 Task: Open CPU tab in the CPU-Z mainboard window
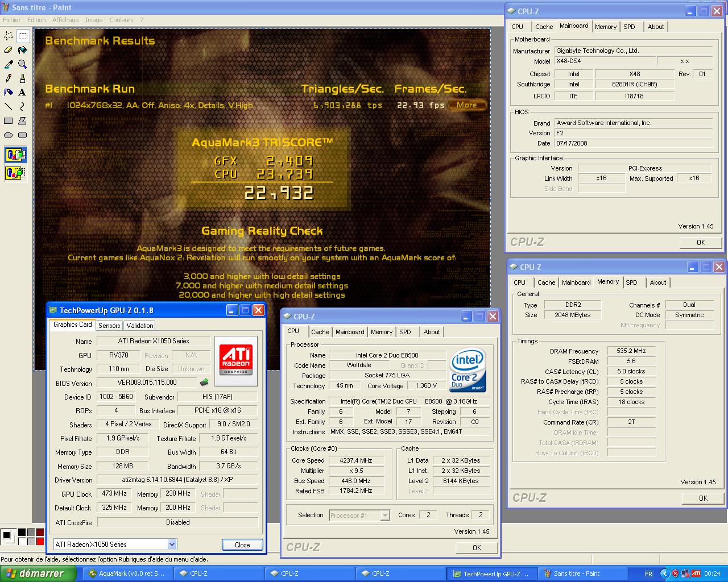(518, 27)
